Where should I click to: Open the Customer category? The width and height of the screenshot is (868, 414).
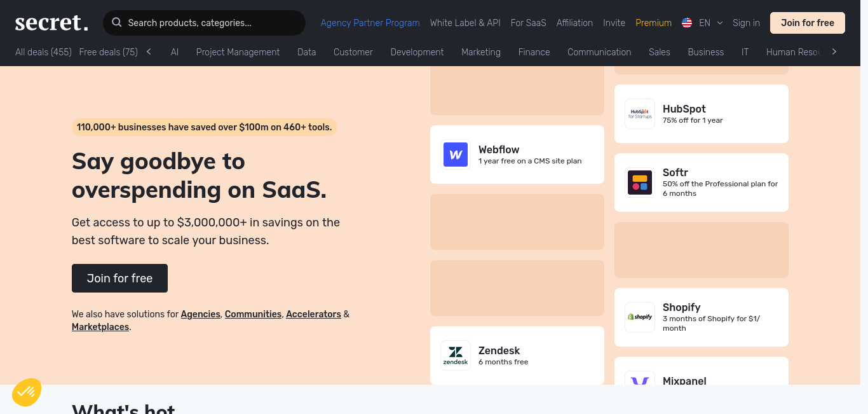point(353,52)
